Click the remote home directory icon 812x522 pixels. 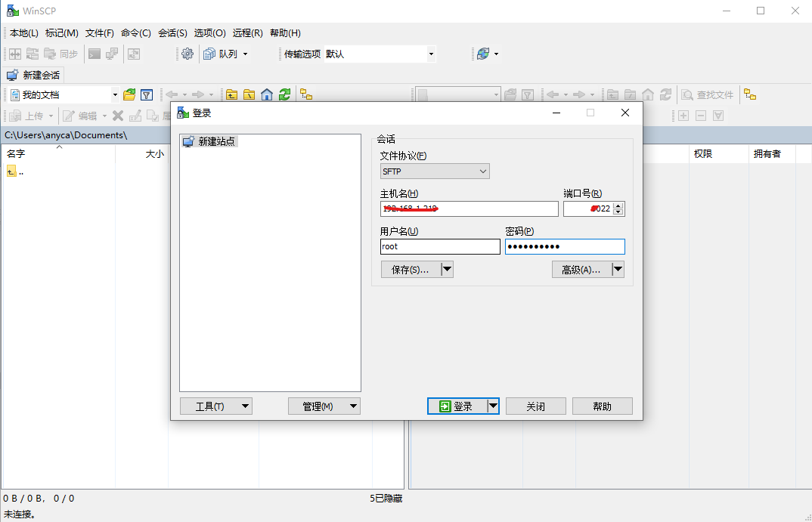pos(648,94)
